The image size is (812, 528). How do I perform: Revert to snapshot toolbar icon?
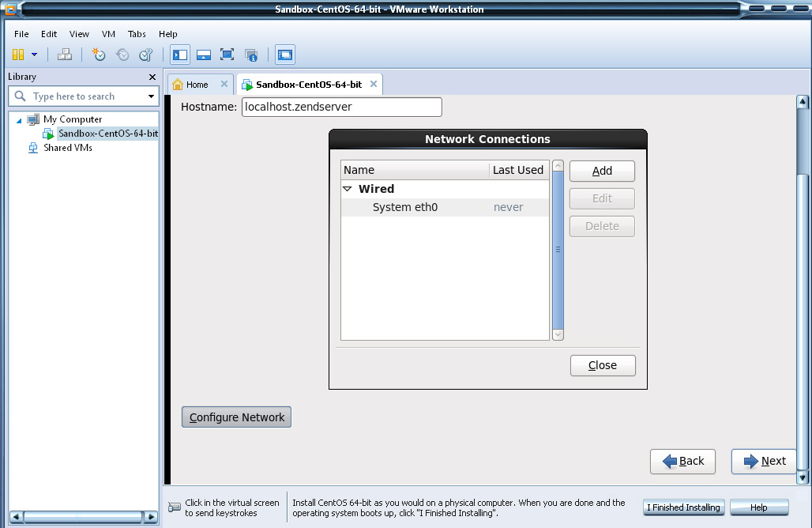[x=122, y=55]
